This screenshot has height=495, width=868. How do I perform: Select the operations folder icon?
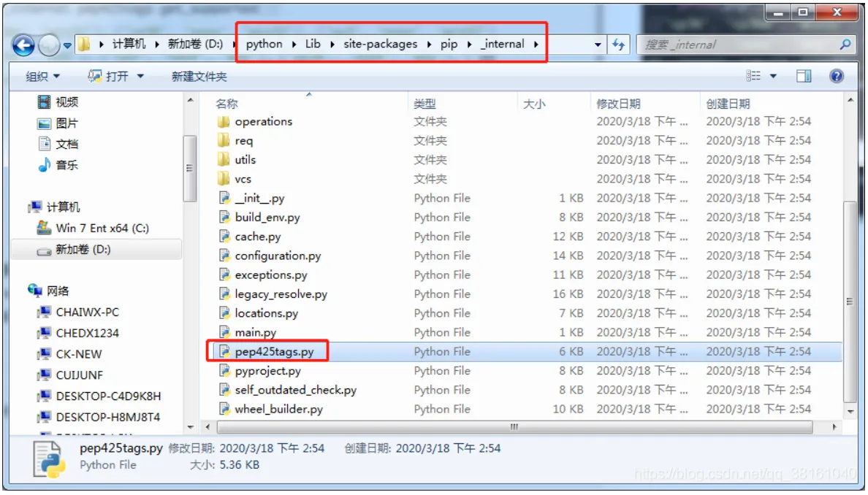tap(224, 121)
